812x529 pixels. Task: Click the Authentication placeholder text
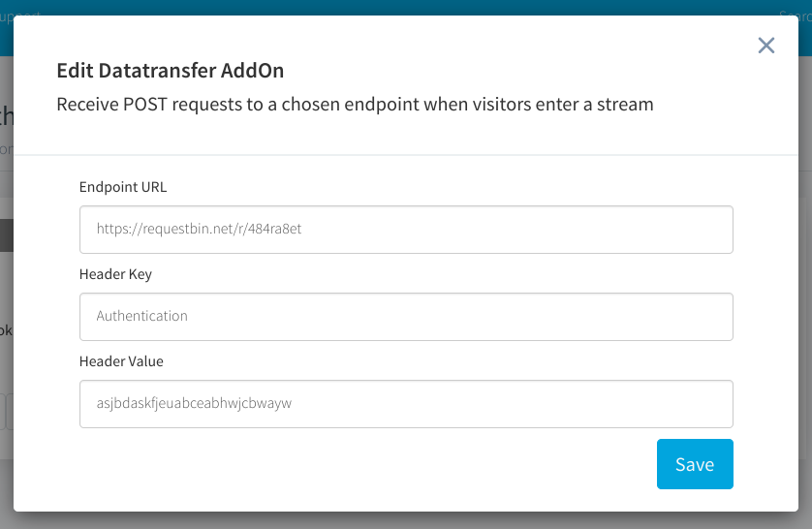click(141, 316)
